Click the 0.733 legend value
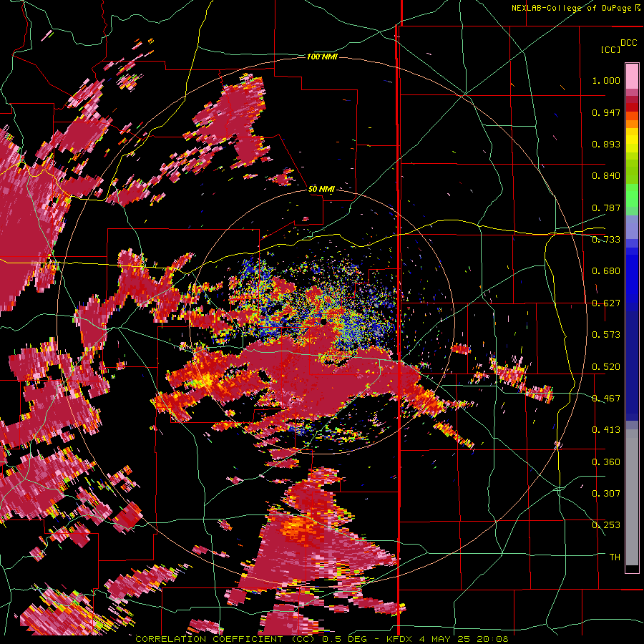This screenshot has height=644, width=644. click(x=606, y=240)
